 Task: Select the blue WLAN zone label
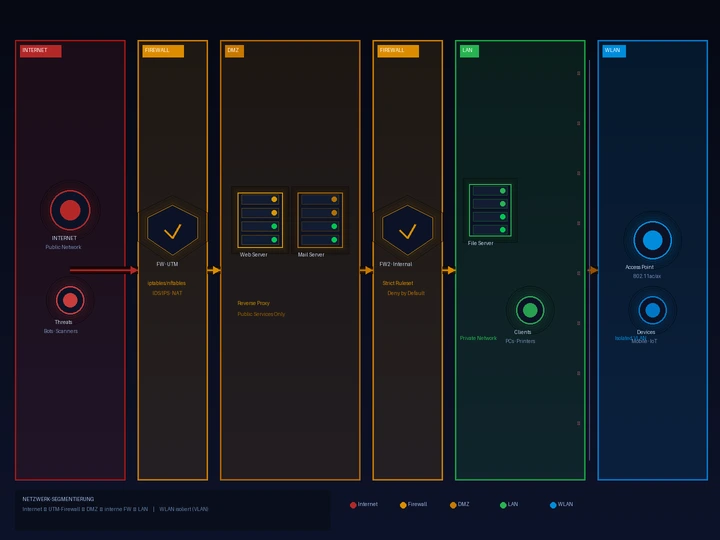pyautogui.click(x=614, y=51)
